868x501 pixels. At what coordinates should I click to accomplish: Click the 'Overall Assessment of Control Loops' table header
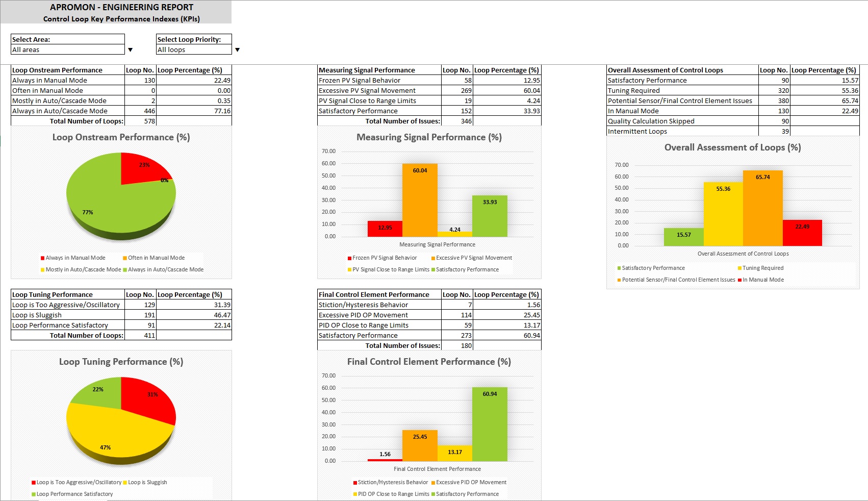coord(682,70)
